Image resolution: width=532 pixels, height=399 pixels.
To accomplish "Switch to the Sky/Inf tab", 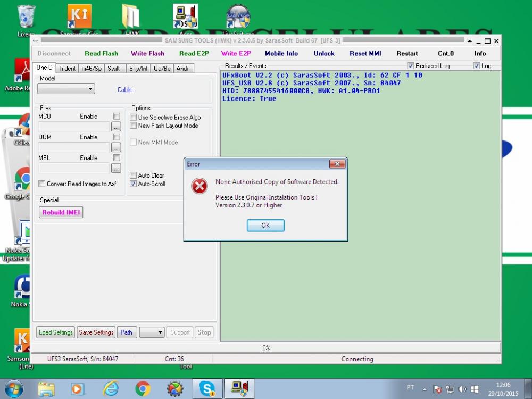I will 138,69.
